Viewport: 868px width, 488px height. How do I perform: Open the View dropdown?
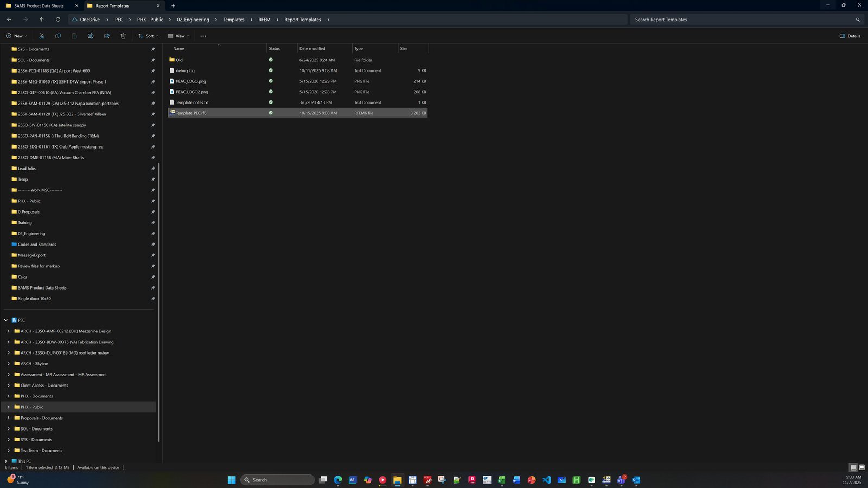[178, 36]
